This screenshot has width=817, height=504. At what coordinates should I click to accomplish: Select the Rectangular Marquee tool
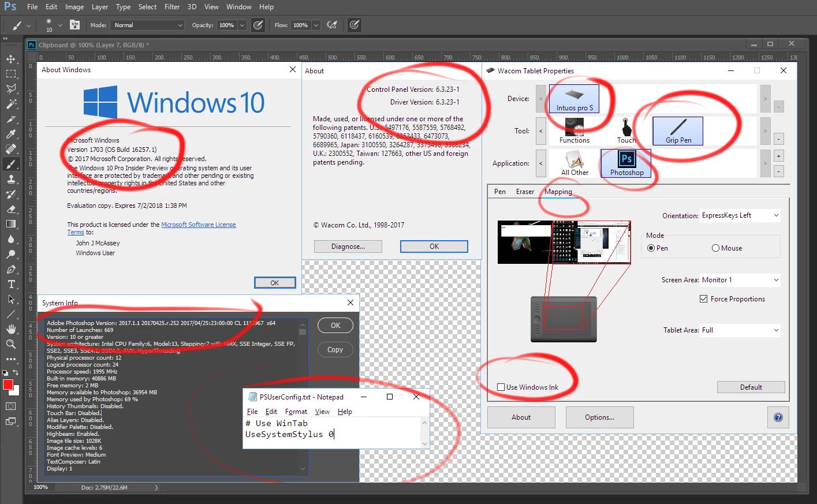[11, 74]
